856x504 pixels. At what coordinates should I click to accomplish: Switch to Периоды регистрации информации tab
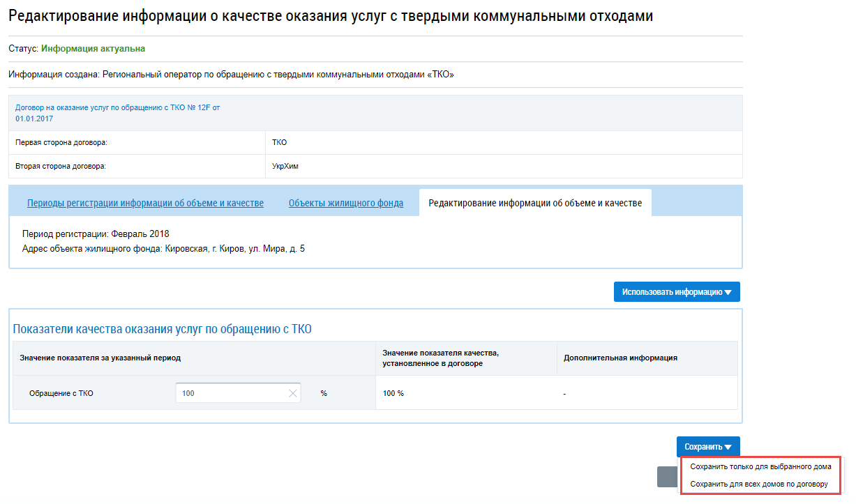click(x=145, y=204)
